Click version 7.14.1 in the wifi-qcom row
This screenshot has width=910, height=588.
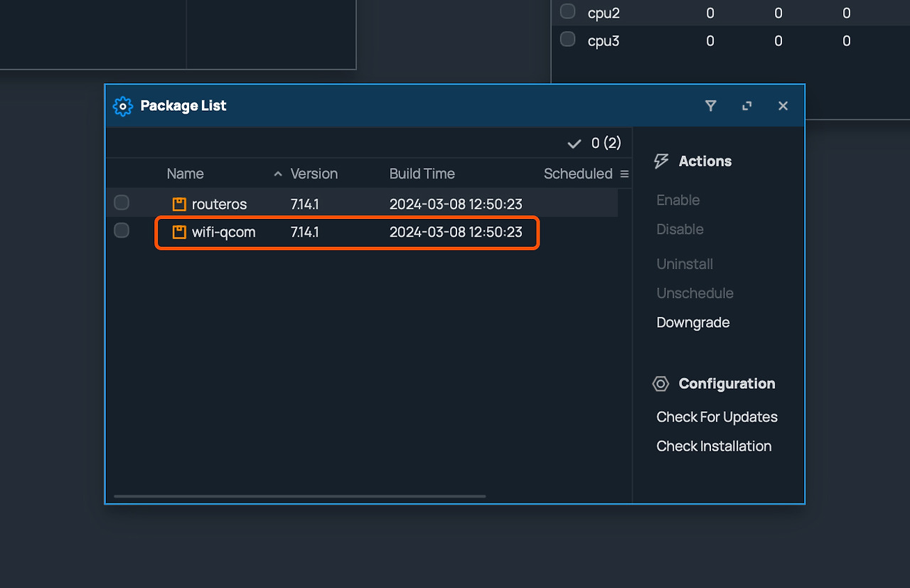(x=304, y=232)
